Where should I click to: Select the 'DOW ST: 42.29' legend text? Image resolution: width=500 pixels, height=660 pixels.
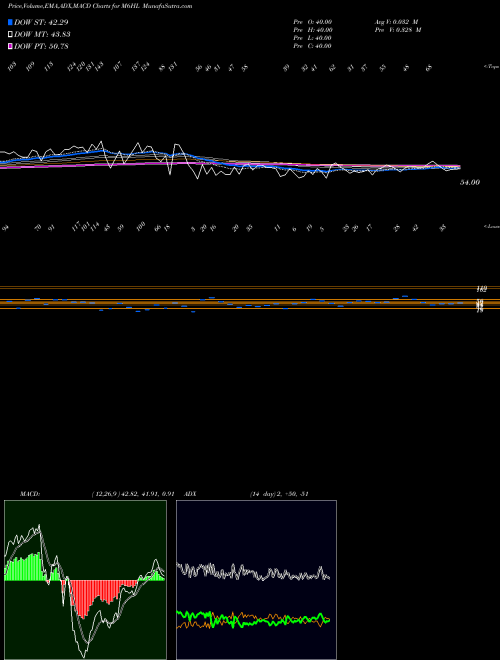click(x=41, y=22)
